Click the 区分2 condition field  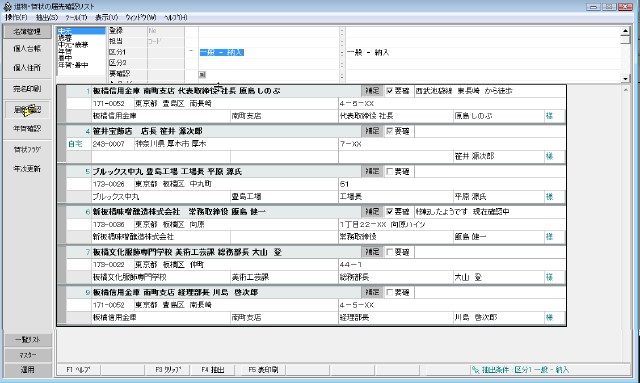coord(269,63)
